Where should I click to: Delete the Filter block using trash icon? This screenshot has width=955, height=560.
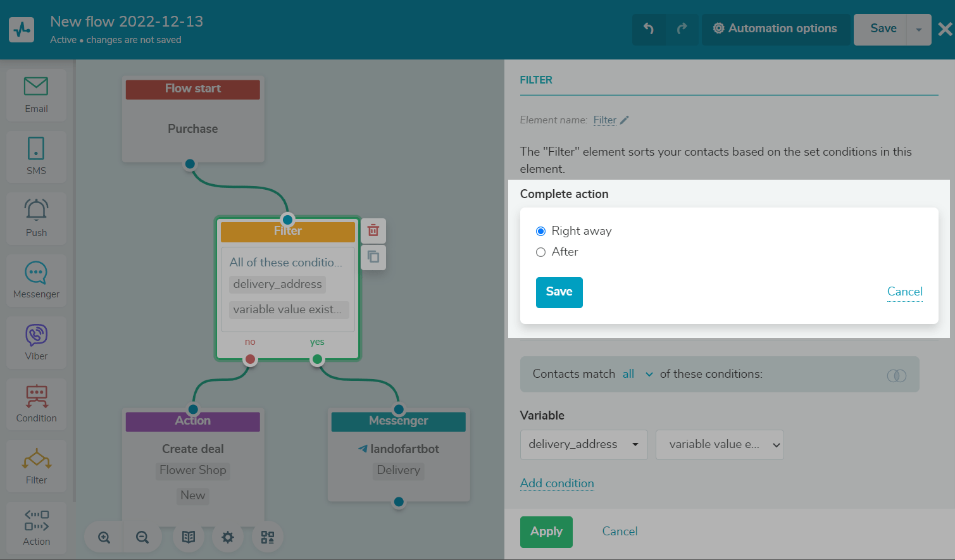(373, 230)
